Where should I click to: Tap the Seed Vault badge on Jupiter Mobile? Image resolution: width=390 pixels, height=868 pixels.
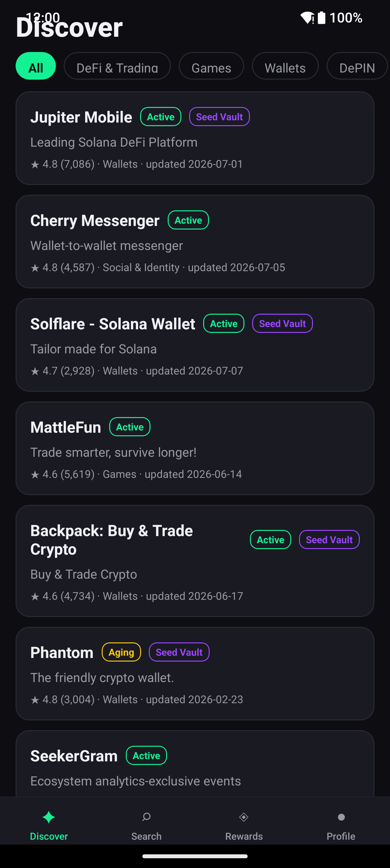tap(219, 117)
